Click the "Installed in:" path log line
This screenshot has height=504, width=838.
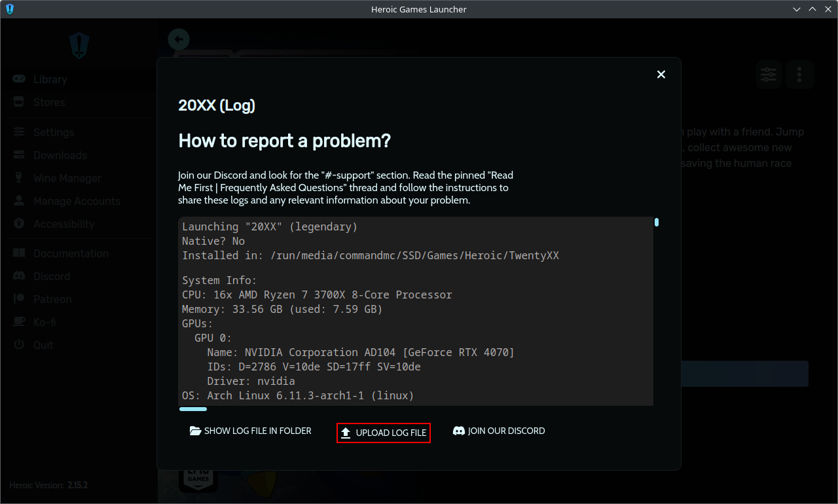click(x=371, y=255)
